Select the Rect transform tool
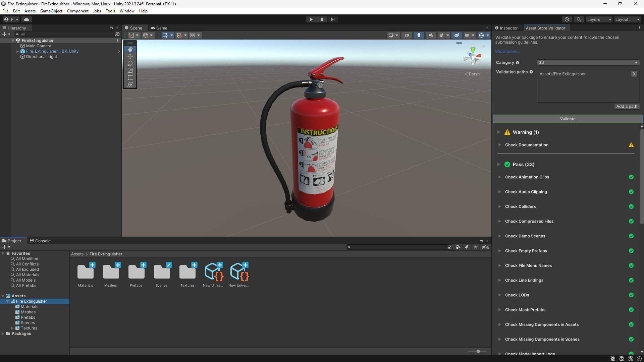 (x=130, y=77)
